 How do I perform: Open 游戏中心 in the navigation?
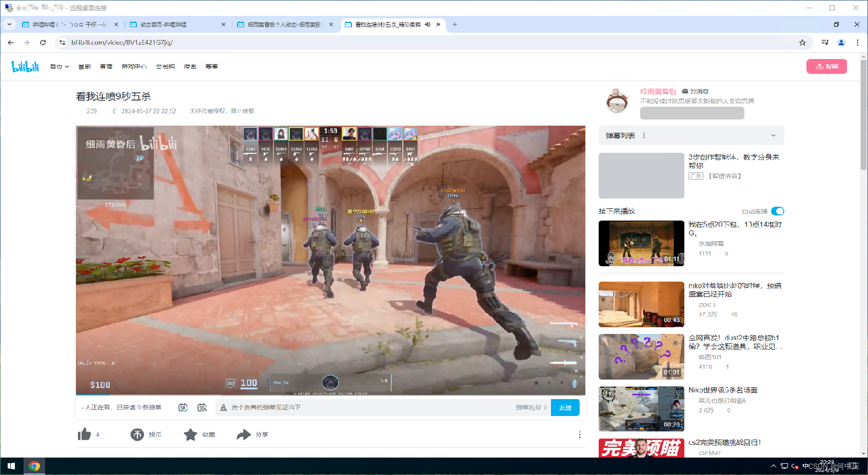pyautogui.click(x=134, y=67)
